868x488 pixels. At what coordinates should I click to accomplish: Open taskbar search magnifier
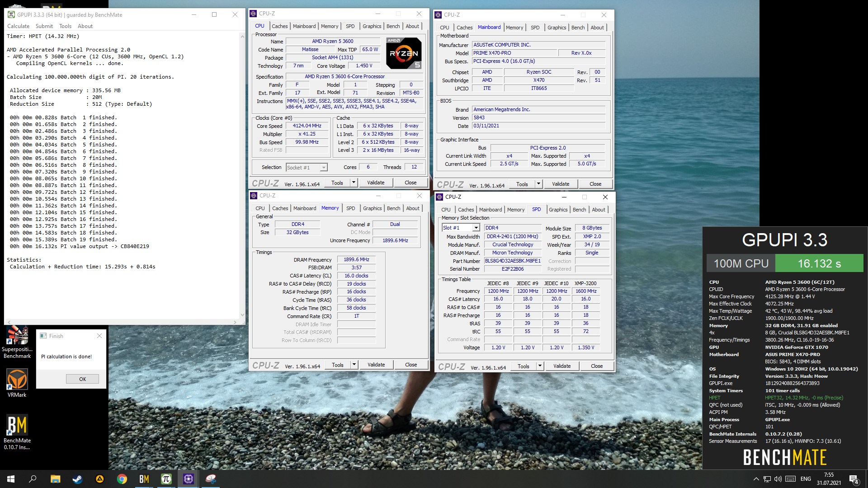click(x=33, y=479)
